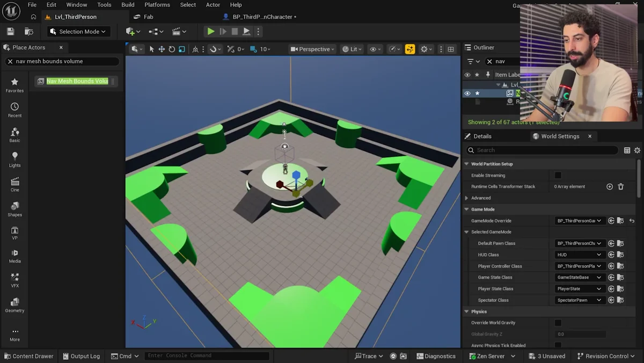644x363 pixels.
Task: Open the Lit view mode dropdown
Action: tap(350, 49)
